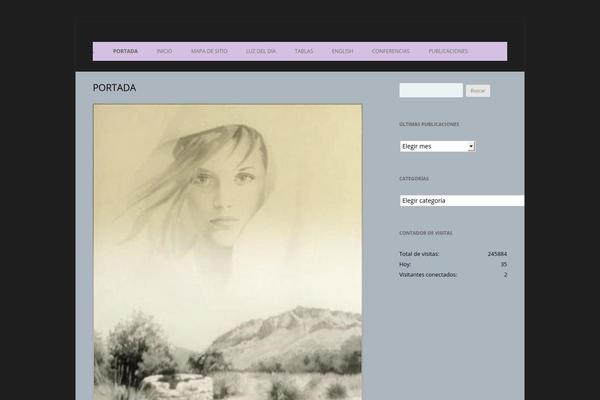Click the Hoy visits label

pyautogui.click(x=405, y=264)
